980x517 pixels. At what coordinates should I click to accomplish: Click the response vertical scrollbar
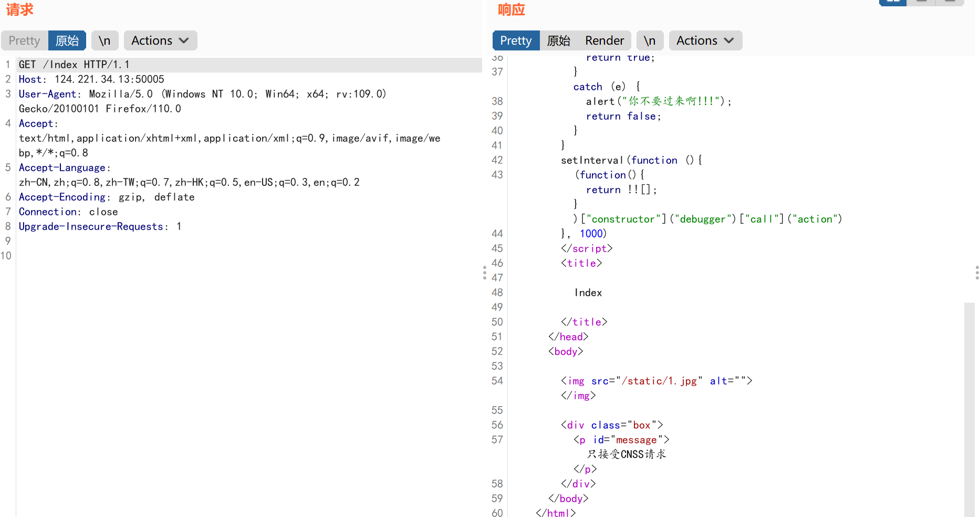[969, 410]
